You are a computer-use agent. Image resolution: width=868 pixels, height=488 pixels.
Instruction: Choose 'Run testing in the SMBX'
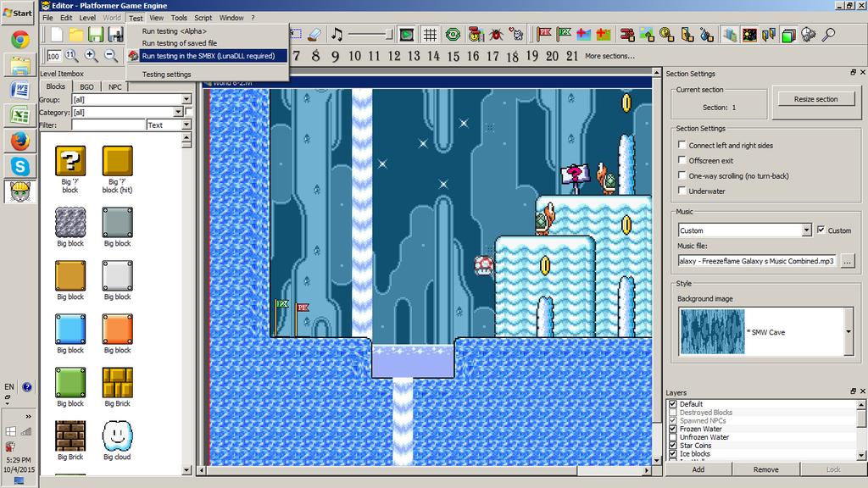pos(208,56)
